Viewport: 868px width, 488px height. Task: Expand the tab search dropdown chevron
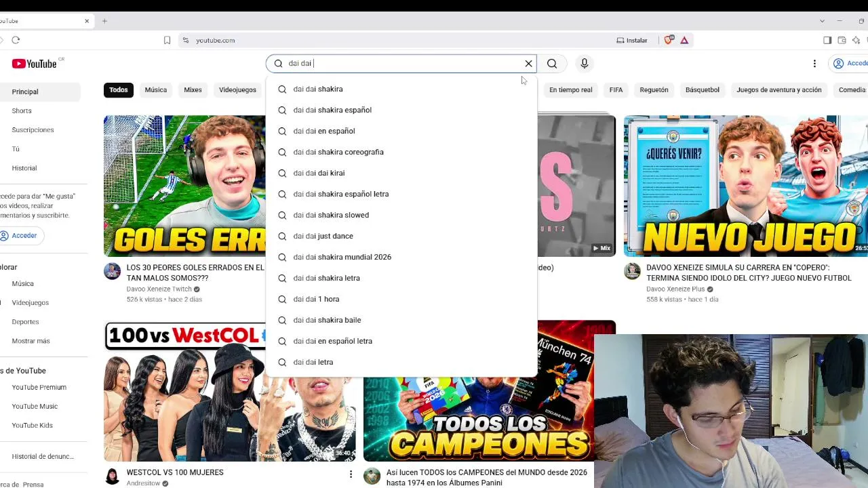tap(822, 21)
